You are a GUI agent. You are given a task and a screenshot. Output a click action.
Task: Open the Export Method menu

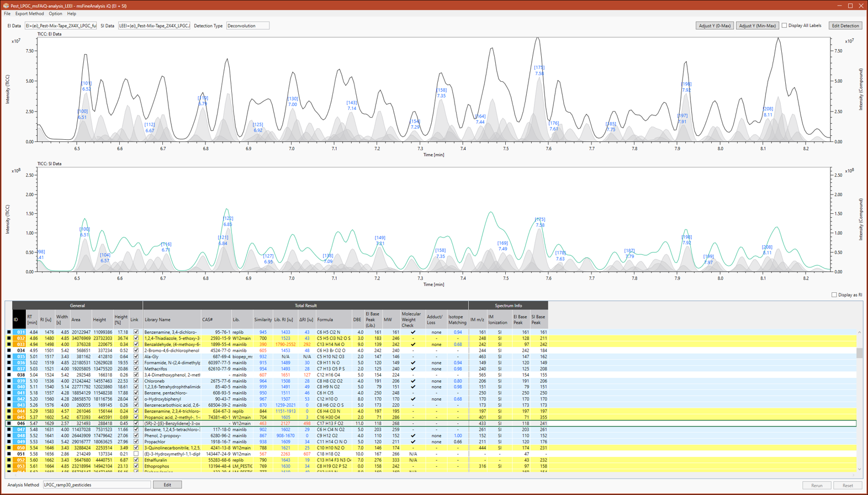pyautogui.click(x=29, y=14)
